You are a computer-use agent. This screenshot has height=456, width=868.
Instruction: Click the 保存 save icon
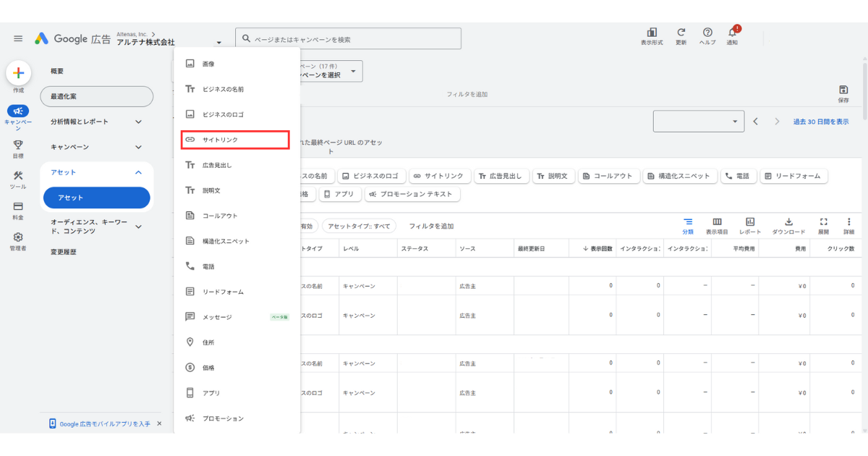tap(843, 90)
